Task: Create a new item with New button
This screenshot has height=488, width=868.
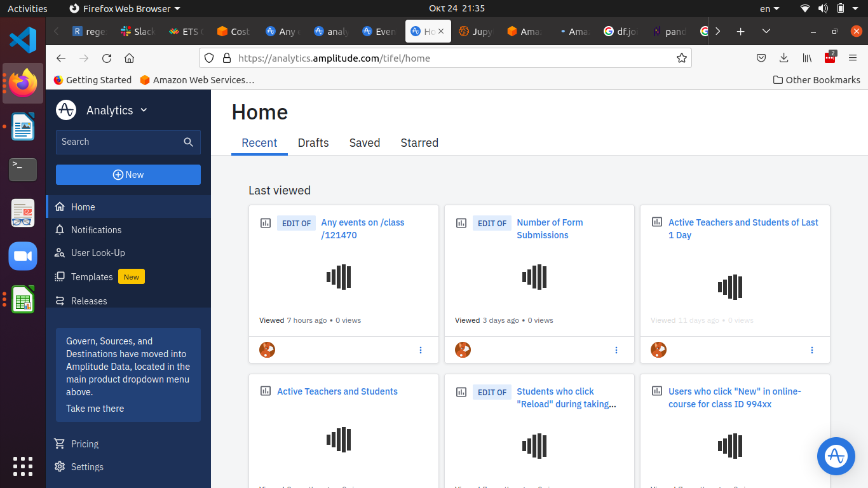Action: coord(128,175)
